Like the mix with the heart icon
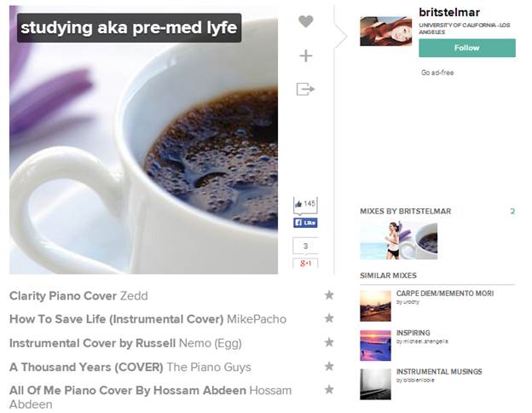This screenshot has height=413, width=532. click(x=306, y=21)
